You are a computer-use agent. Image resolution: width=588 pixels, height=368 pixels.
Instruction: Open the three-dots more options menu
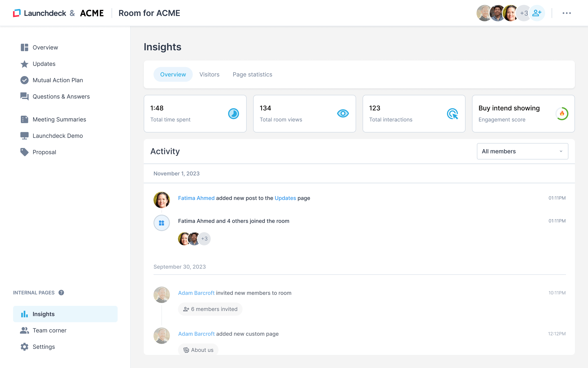[x=567, y=13]
